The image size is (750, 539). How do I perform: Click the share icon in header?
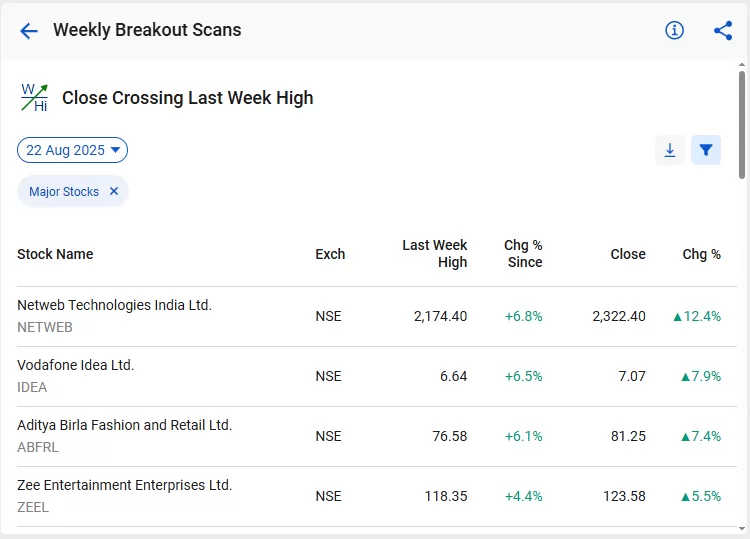tap(723, 31)
